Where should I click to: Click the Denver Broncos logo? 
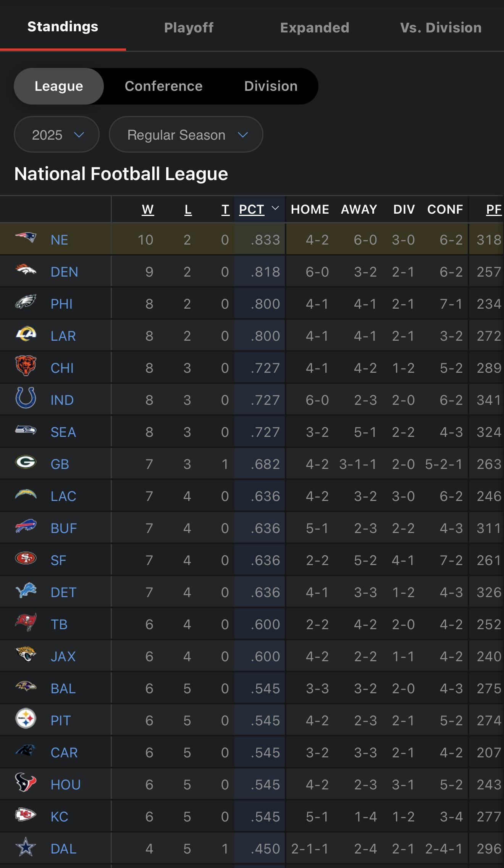pos(26,270)
